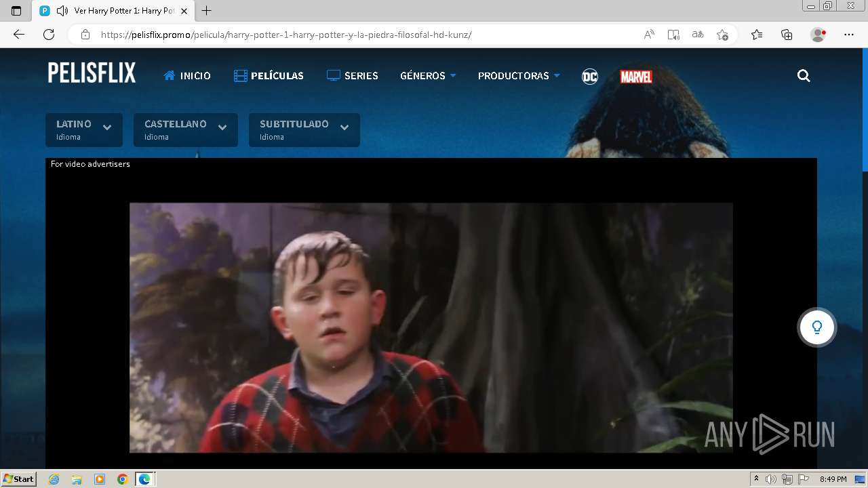Open the PELISFLIX home logo
Screen dimensions: 868x488
[92, 73]
